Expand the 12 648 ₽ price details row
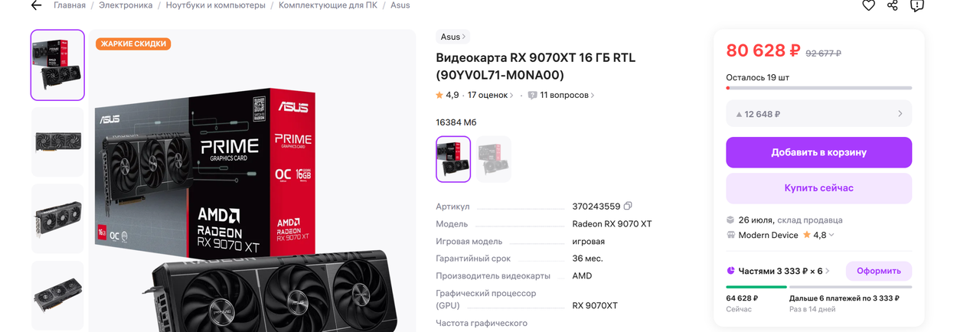The width and height of the screenshot is (980, 332). click(x=818, y=114)
